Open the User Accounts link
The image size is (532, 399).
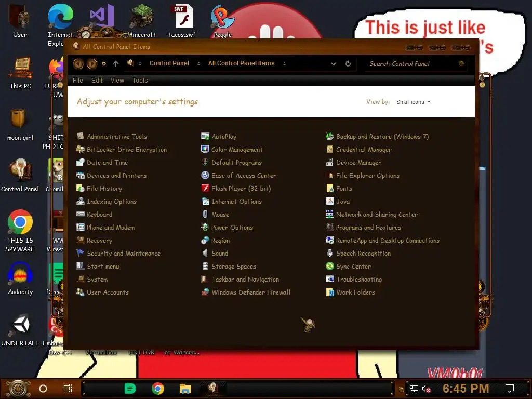tap(108, 292)
